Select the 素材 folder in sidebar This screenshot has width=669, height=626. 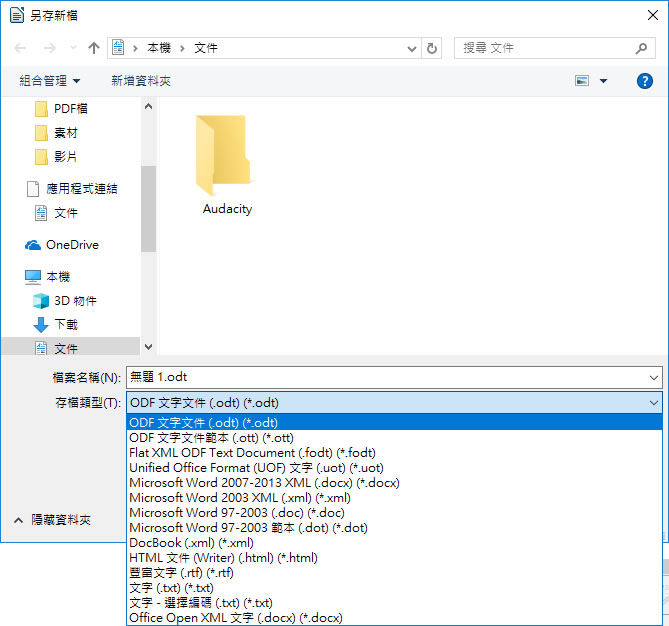pos(56,133)
